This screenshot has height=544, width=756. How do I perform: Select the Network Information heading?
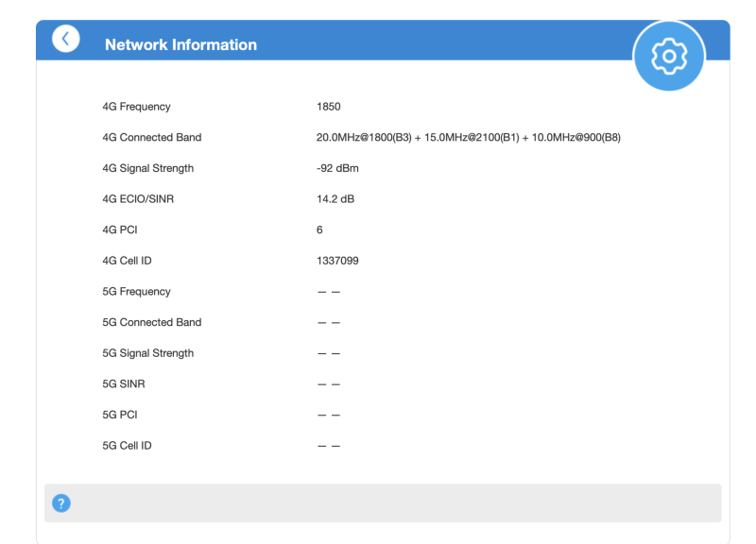(180, 44)
